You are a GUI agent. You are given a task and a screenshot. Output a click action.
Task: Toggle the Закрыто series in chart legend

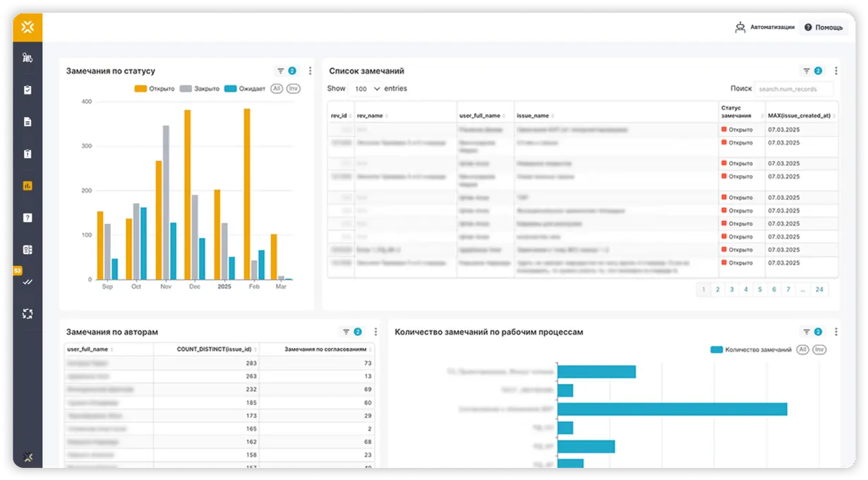point(200,89)
